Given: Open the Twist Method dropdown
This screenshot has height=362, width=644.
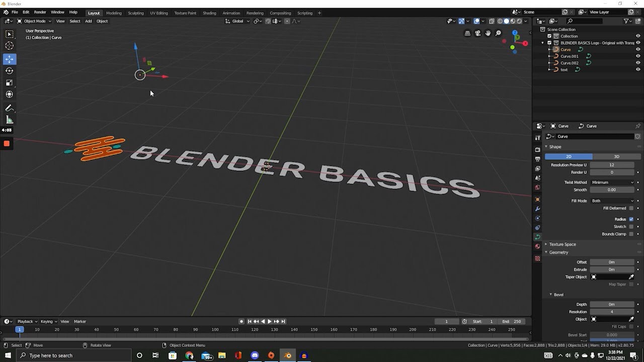Looking at the screenshot, I should coord(612,183).
